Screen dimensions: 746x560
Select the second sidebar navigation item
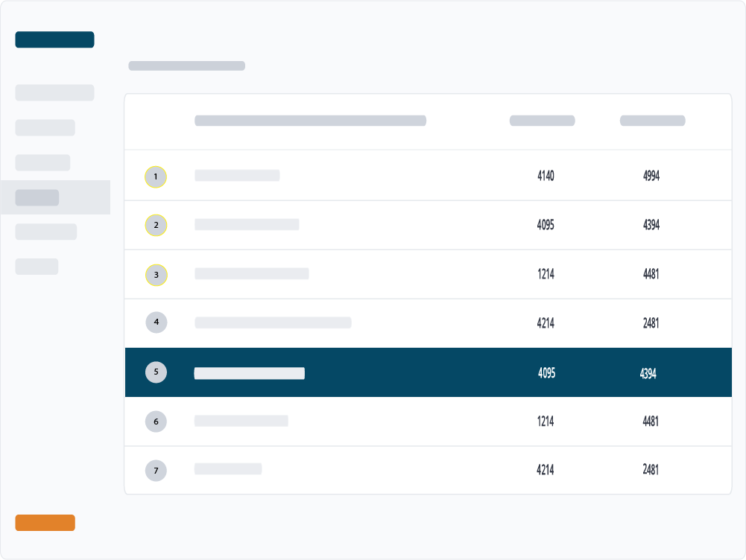coord(45,127)
